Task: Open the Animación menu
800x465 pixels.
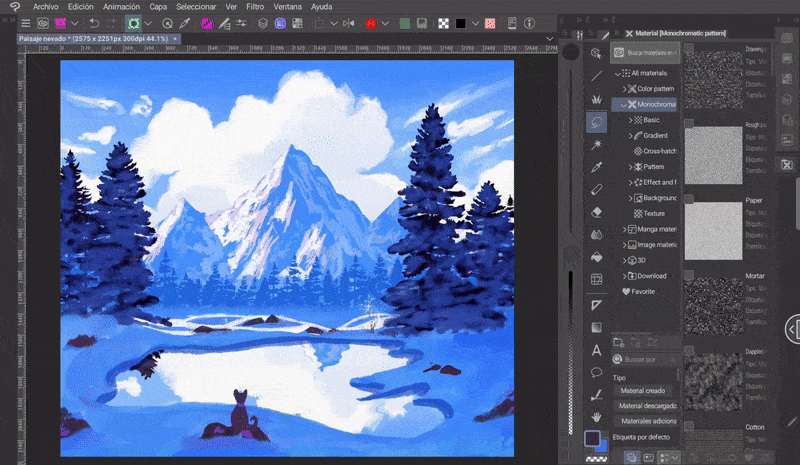Action: (121, 7)
